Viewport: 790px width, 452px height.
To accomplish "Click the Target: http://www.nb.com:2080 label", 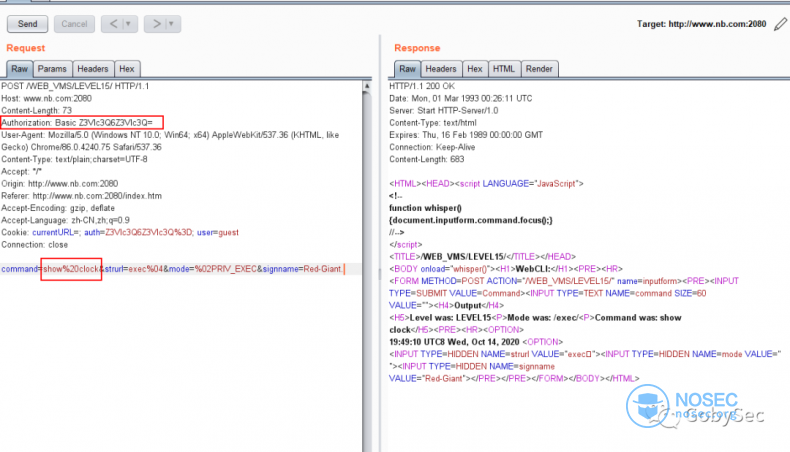I will coord(701,24).
